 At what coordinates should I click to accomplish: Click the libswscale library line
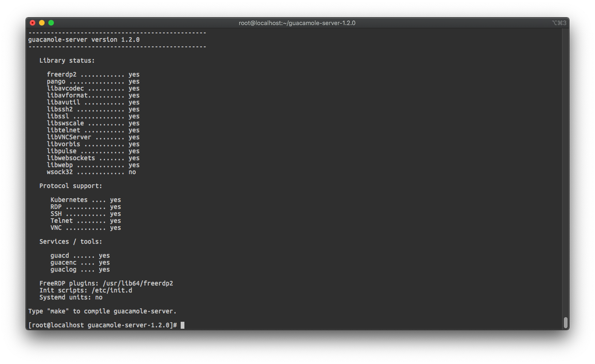[x=93, y=123]
